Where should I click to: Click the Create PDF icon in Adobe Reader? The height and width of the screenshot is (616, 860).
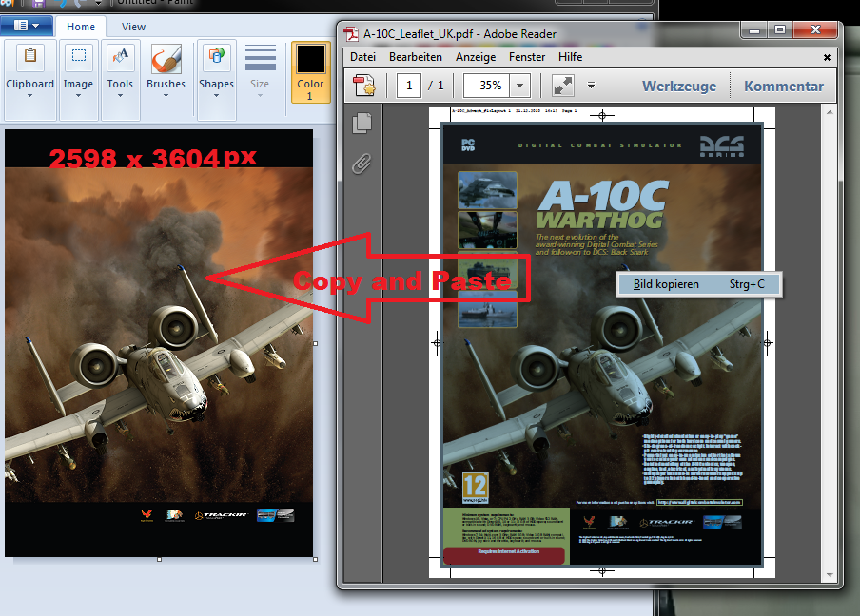364,86
